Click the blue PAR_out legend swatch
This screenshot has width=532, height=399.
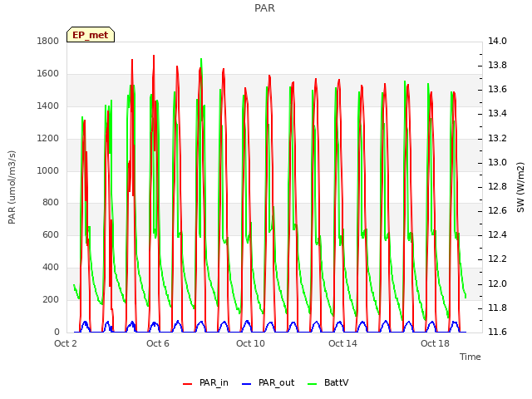click(x=247, y=384)
